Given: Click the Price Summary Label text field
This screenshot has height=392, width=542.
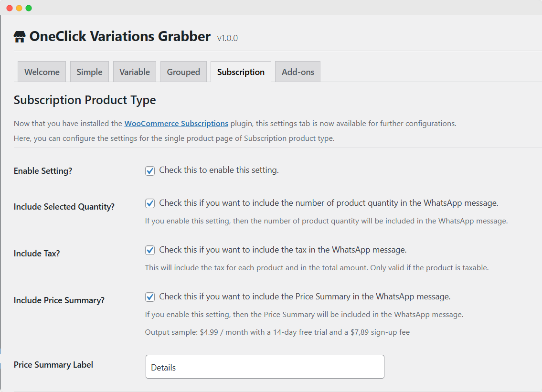Looking at the screenshot, I should (265, 366).
